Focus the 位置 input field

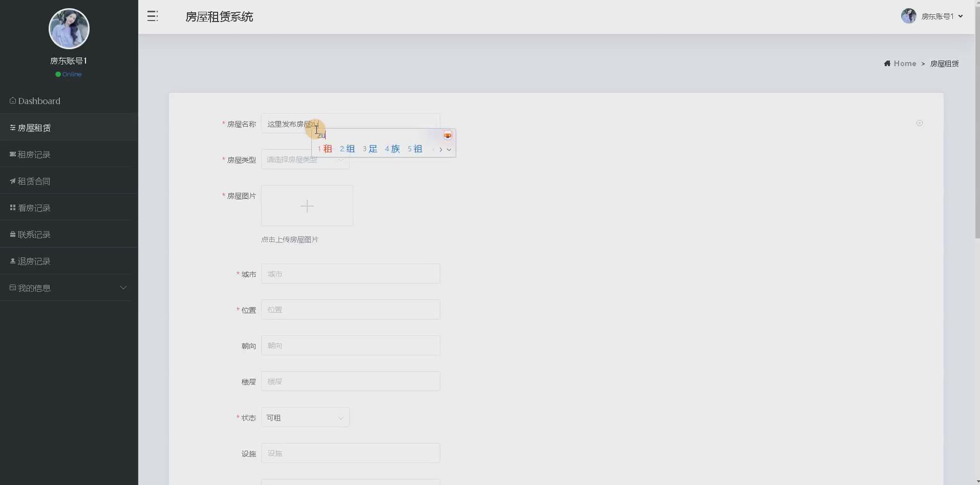pyautogui.click(x=351, y=310)
